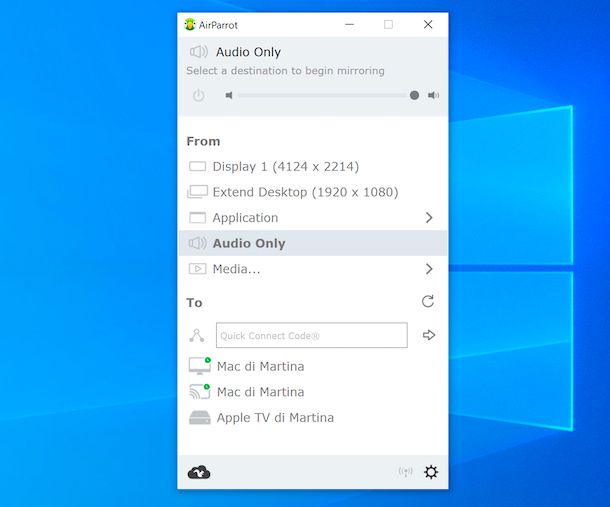Click the Apple TV device icon
Screen dimensions: 610x507
click(200, 418)
